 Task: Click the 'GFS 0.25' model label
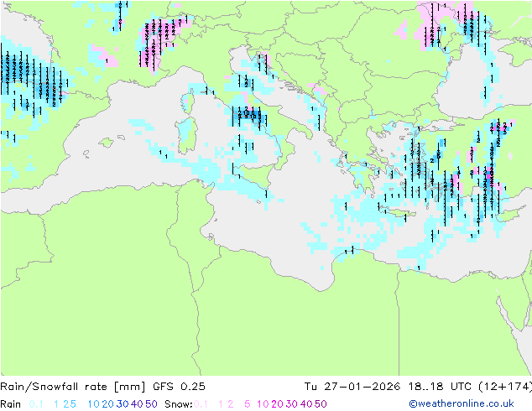click(x=179, y=387)
